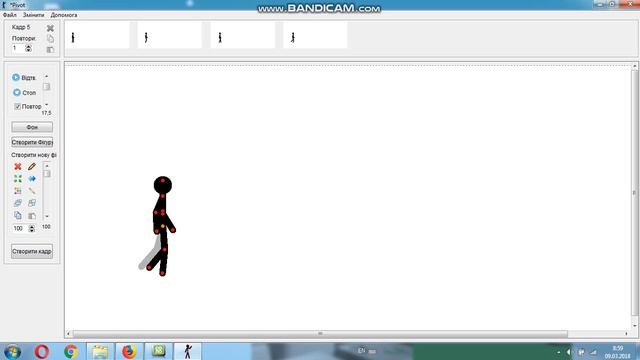Viewport: 640px width, 360px height.
Task: Click the Повтори repeats field showing 1
Action: tap(18, 48)
